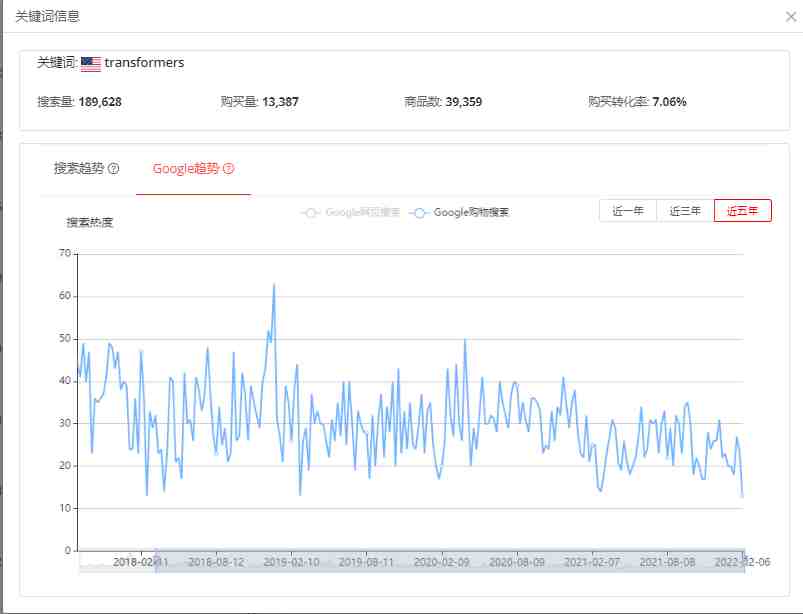Click the purchase volume value 13,387
The height and width of the screenshot is (614, 803).
pos(280,102)
